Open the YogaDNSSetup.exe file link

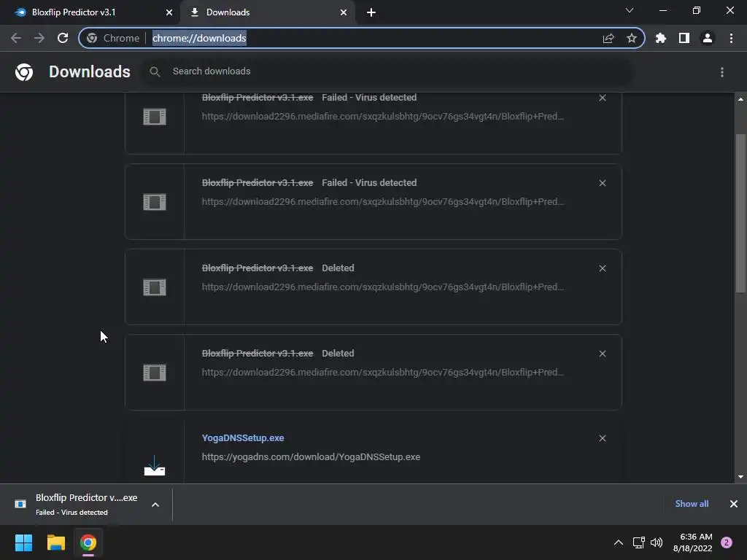(243, 437)
